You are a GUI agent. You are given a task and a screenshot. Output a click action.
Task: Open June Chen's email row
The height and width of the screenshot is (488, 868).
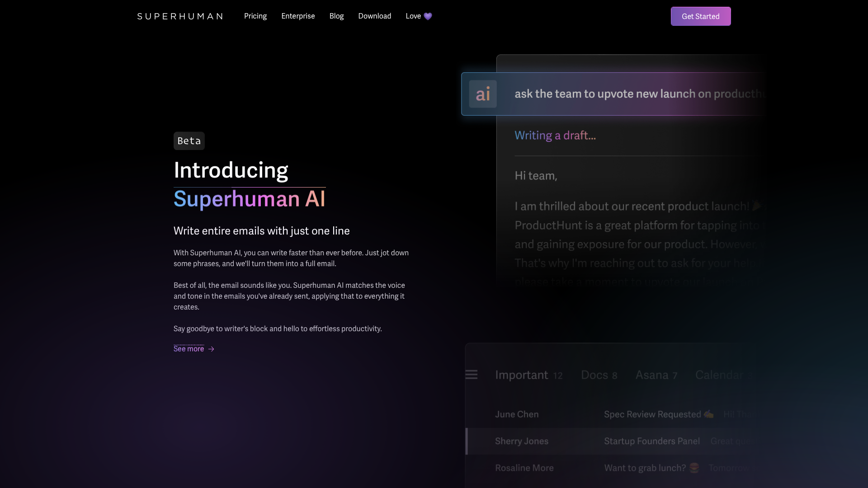tap(616, 414)
